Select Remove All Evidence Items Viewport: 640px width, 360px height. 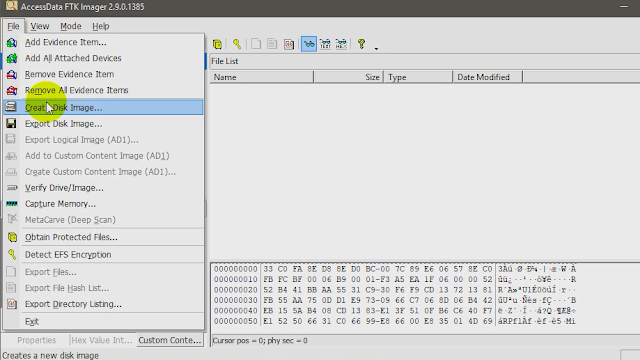point(103,90)
